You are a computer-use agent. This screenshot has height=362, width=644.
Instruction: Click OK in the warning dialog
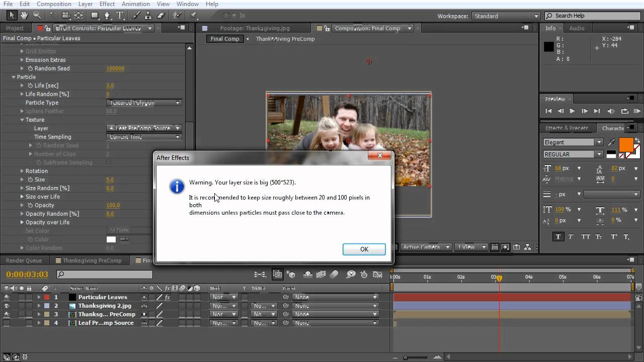click(364, 249)
